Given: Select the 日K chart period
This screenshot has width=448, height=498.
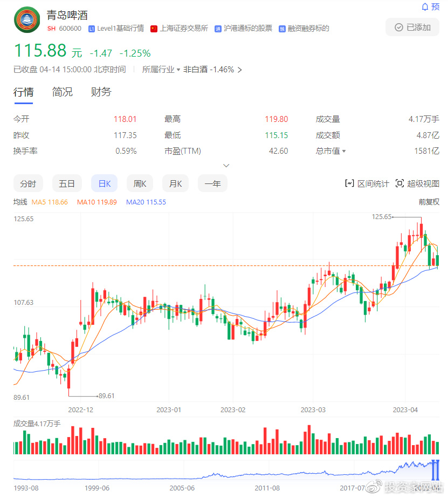Looking at the screenshot, I should [105, 183].
